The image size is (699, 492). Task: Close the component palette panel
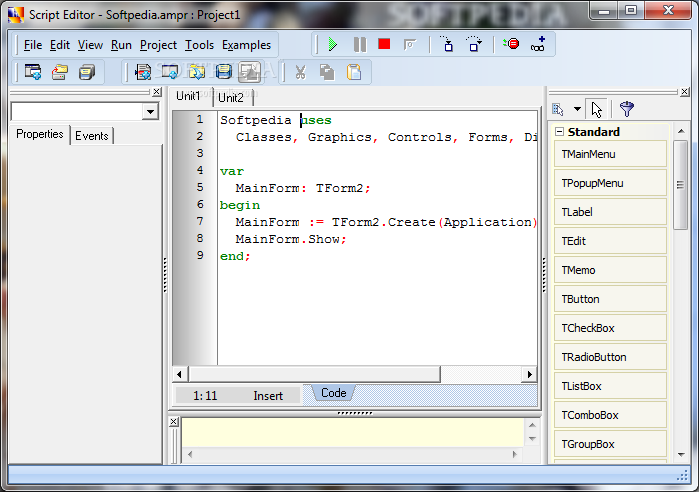[685, 92]
